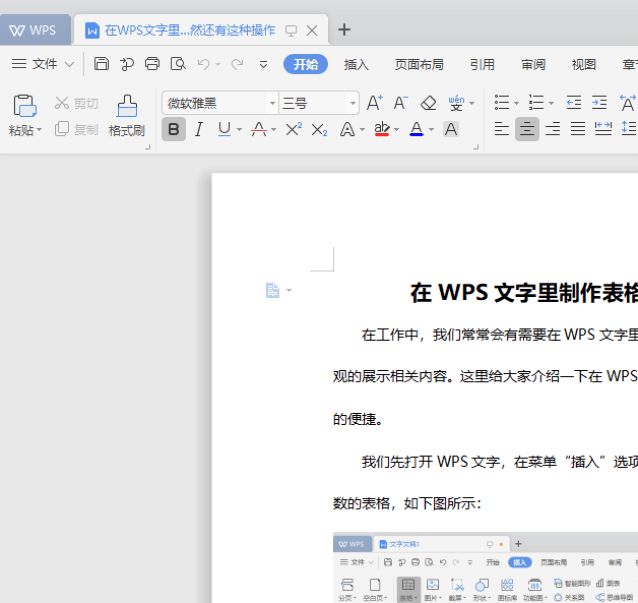The height and width of the screenshot is (603, 638).
Task: Open the bullet list style dropdown arrow
Action: pyautogui.click(x=516, y=103)
